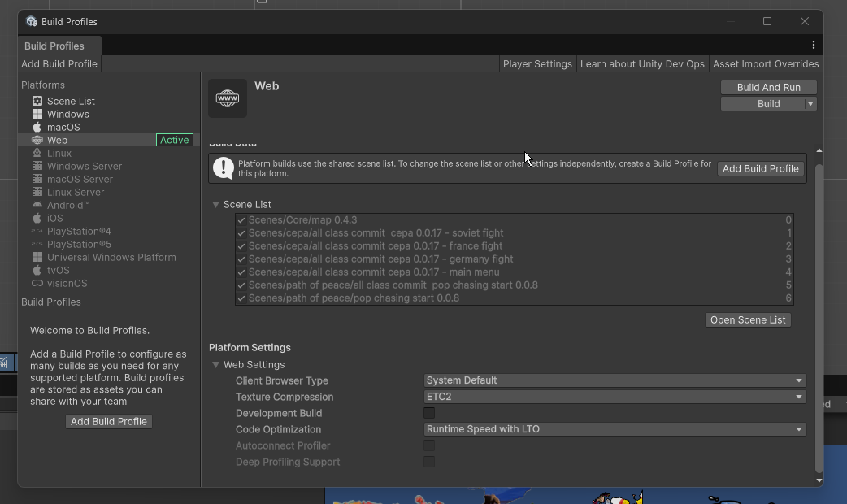The width and height of the screenshot is (847, 504).
Task: Click the visionOS headset icon
Action: coord(37,283)
